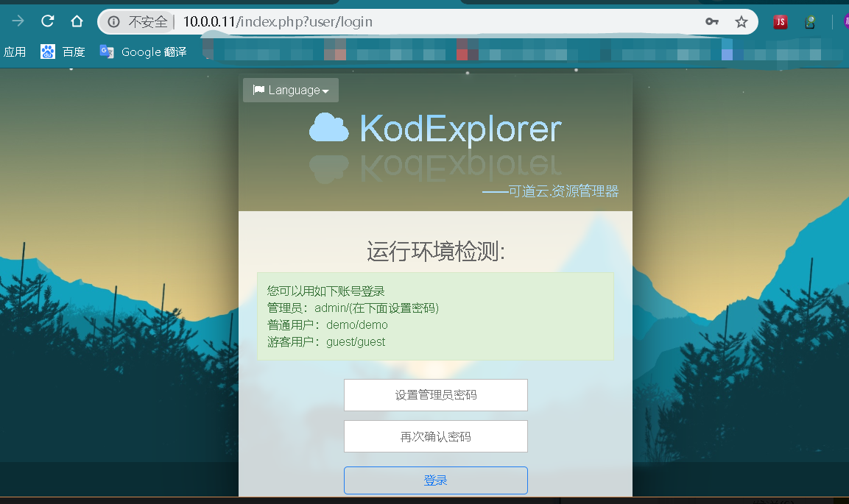849x504 pixels.
Task: Click the site info 不安全 icon
Action: [113, 21]
